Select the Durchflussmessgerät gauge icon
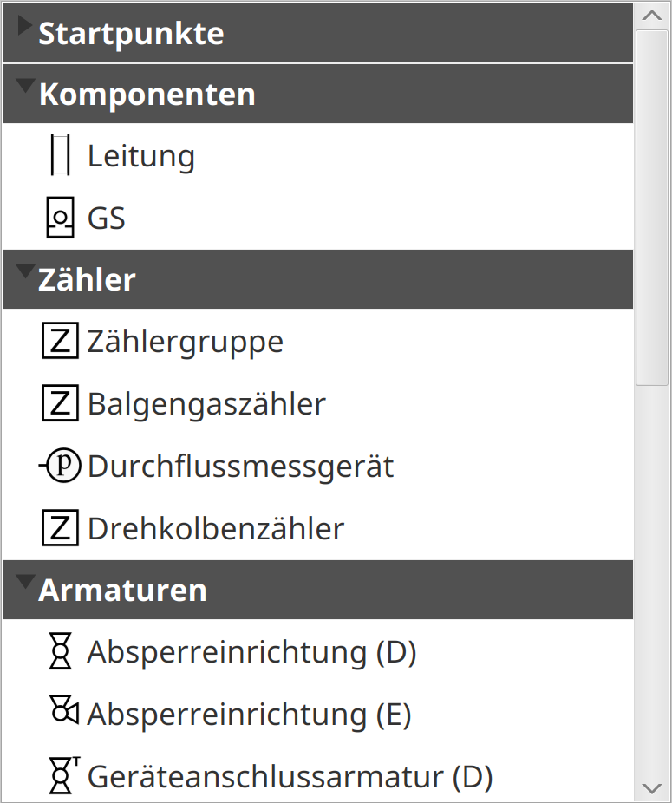The width and height of the screenshot is (672, 803). click(60, 465)
